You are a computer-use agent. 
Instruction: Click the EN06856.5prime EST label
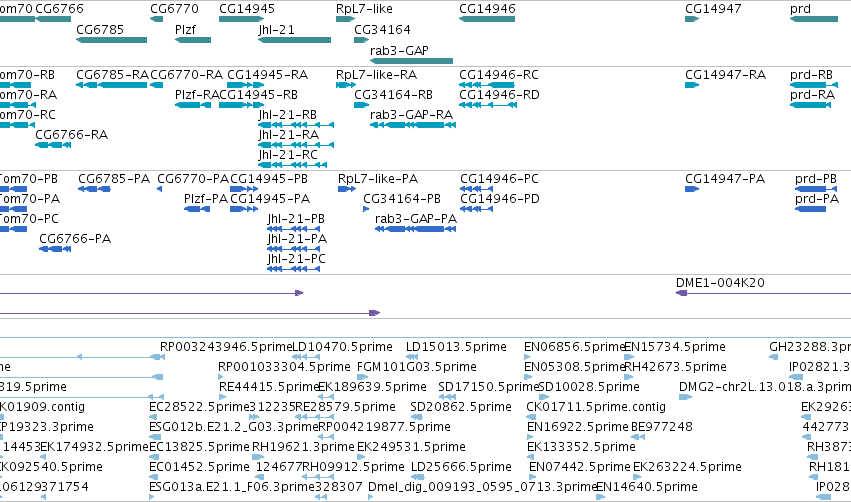pos(575,347)
